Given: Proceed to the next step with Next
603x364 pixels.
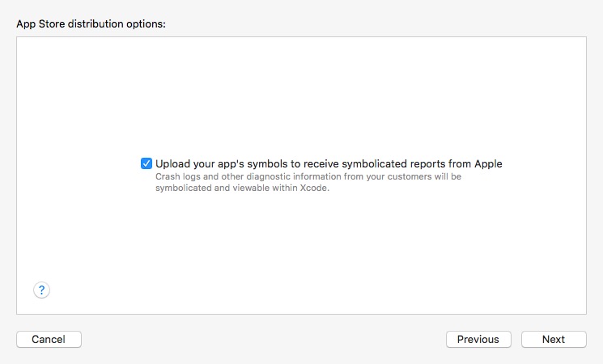Looking at the screenshot, I should (554, 340).
